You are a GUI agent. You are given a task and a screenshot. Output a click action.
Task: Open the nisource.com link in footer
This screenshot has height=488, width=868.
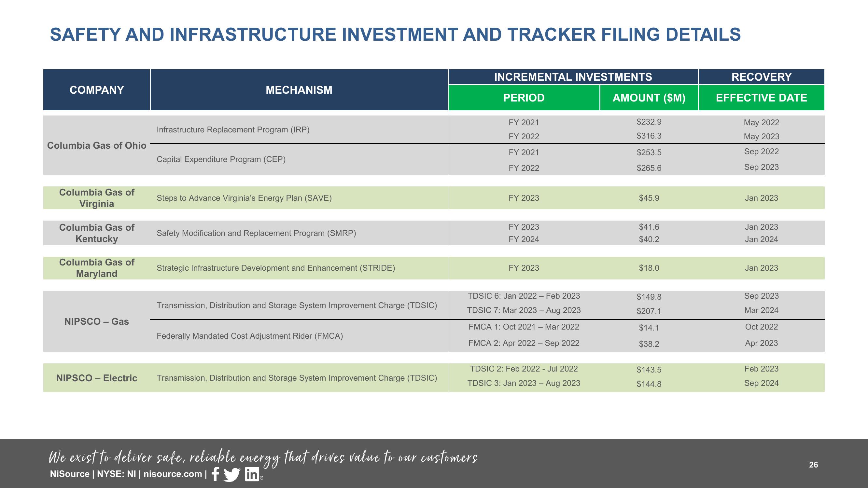pyautogui.click(x=173, y=474)
